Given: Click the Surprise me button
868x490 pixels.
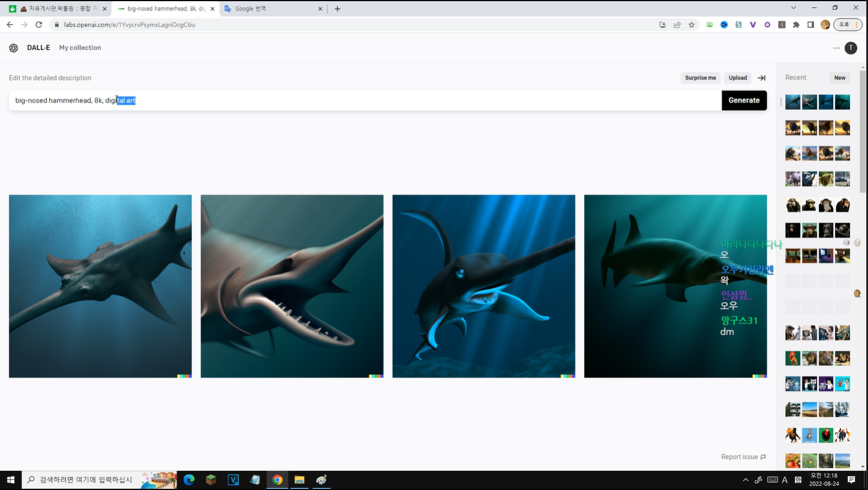Looking at the screenshot, I should (700, 78).
